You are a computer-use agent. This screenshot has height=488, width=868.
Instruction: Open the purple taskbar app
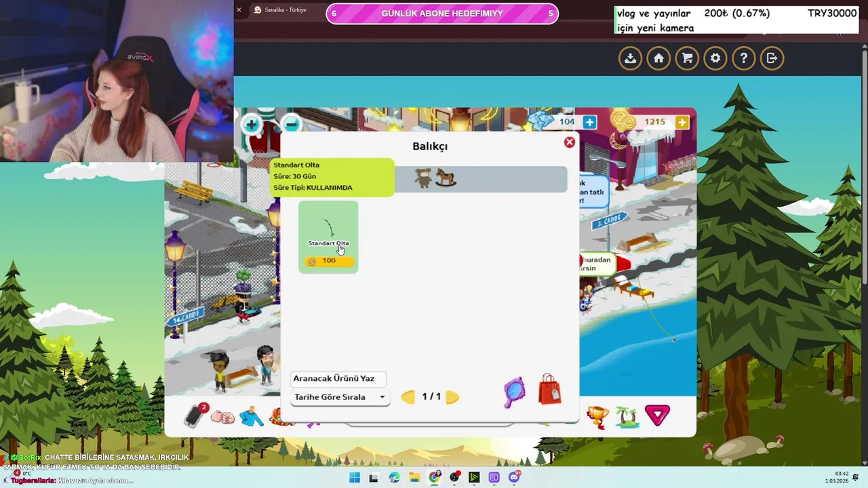[494, 478]
